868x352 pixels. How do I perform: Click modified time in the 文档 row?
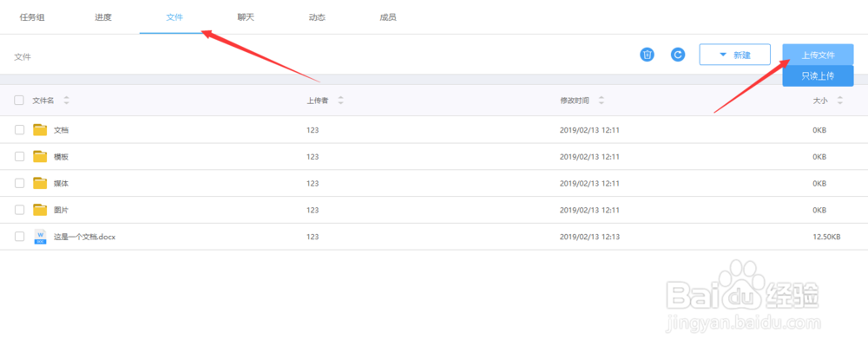pos(589,130)
